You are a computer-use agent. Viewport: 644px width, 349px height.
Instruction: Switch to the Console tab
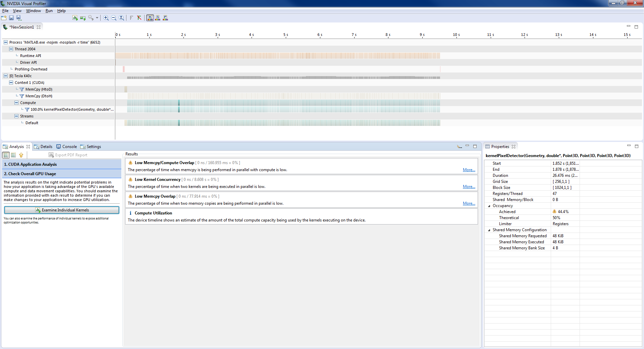click(x=66, y=147)
